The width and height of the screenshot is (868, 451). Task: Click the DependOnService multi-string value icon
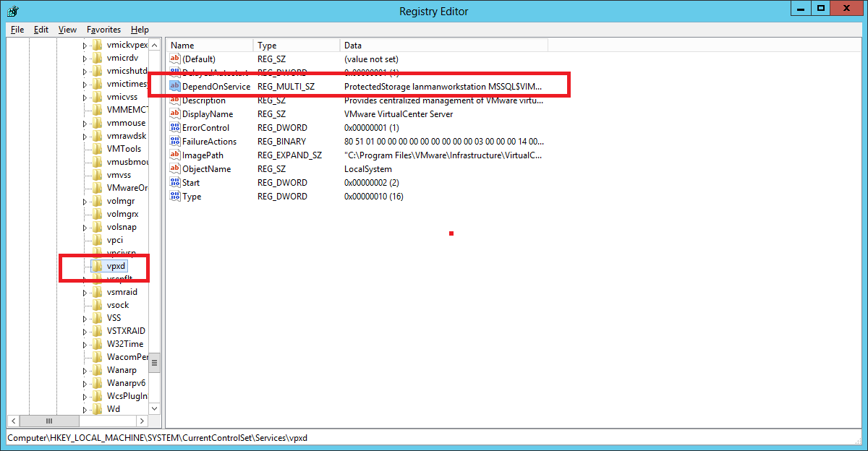click(x=174, y=86)
